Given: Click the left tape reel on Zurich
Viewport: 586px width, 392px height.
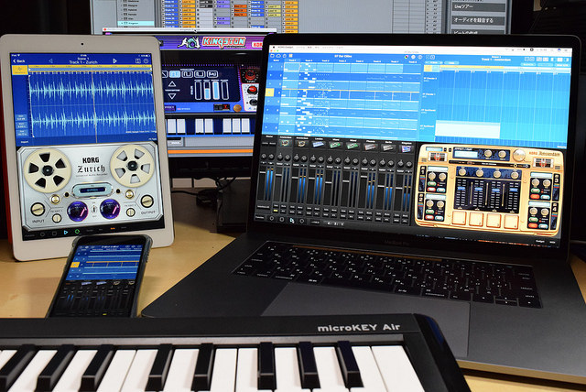Looking at the screenshot, I should (47, 170).
